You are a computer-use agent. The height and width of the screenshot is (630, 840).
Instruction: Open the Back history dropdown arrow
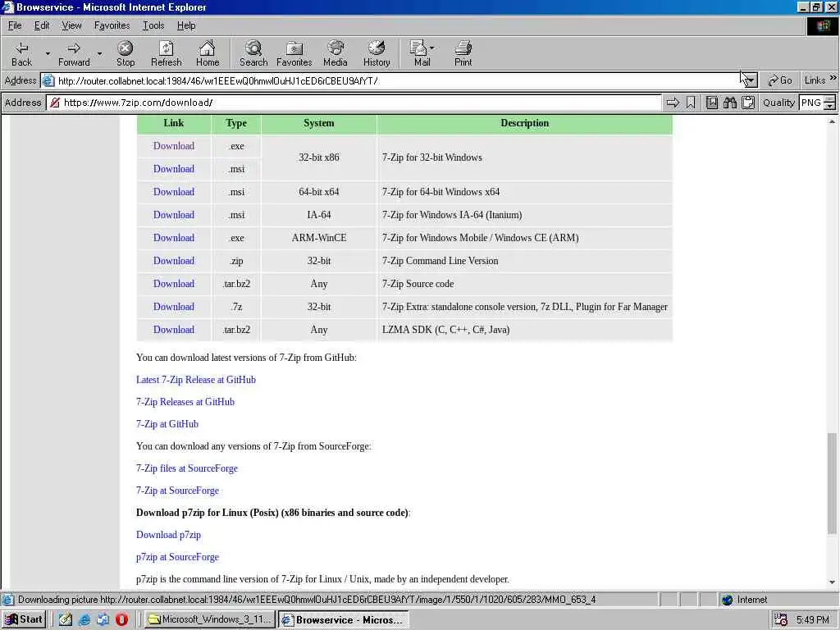click(x=48, y=53)
